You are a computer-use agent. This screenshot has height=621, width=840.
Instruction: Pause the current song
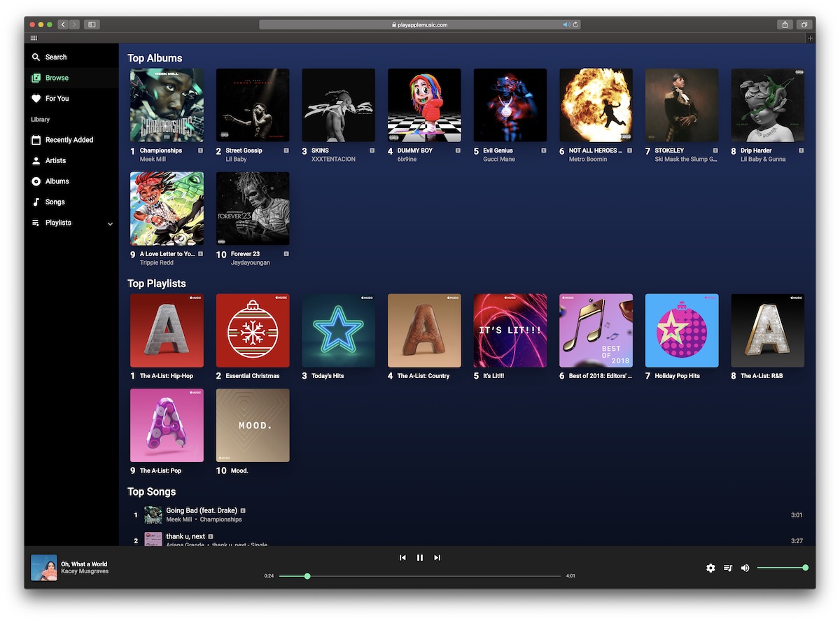point(420,557)
